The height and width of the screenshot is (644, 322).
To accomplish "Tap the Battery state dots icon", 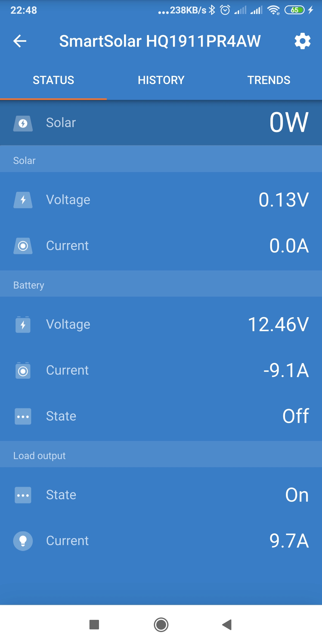I will pyautogui.click(x=23, y=417).
